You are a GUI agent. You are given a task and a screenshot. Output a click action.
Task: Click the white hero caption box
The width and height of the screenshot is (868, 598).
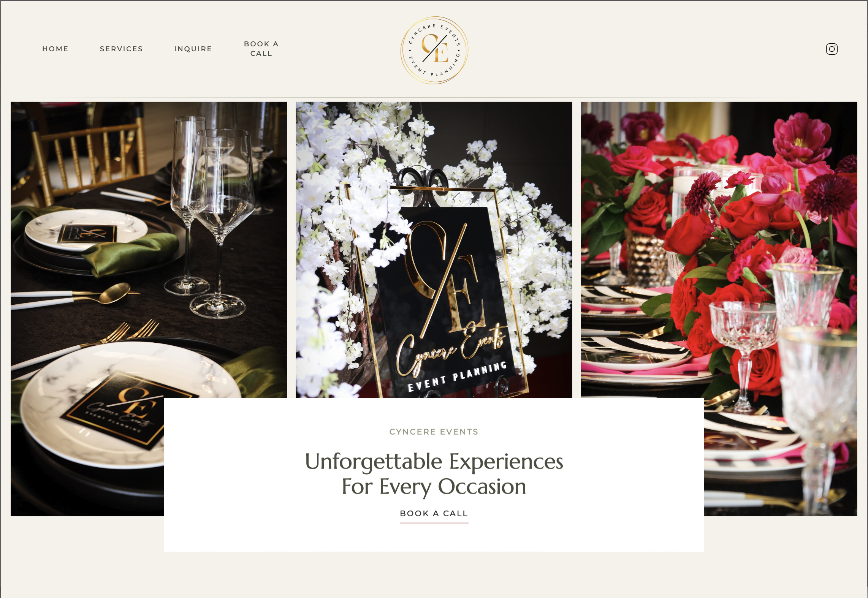(434, 475)
